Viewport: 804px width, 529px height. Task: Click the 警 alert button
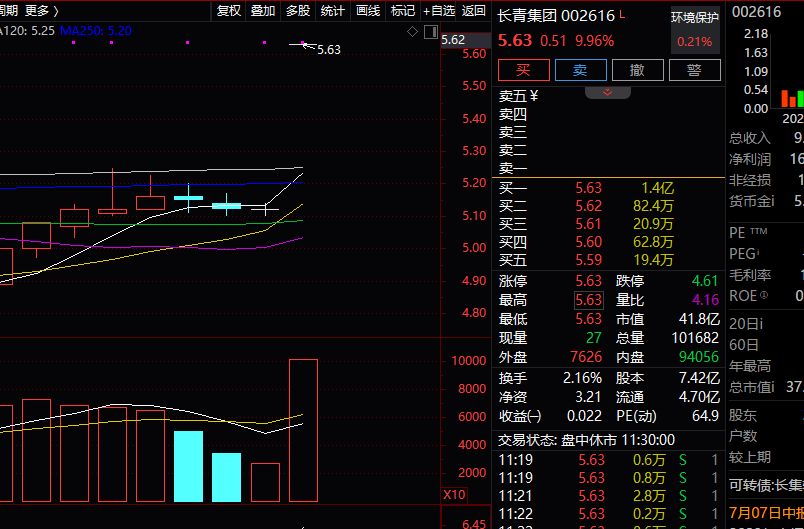(694, 70)
